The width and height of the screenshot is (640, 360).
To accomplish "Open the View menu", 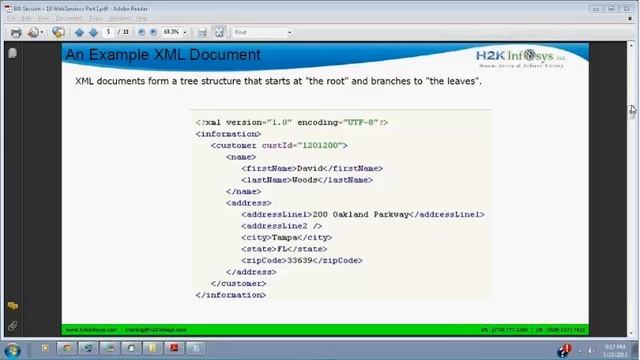I will pyautogui.click(x=44, y=18).
